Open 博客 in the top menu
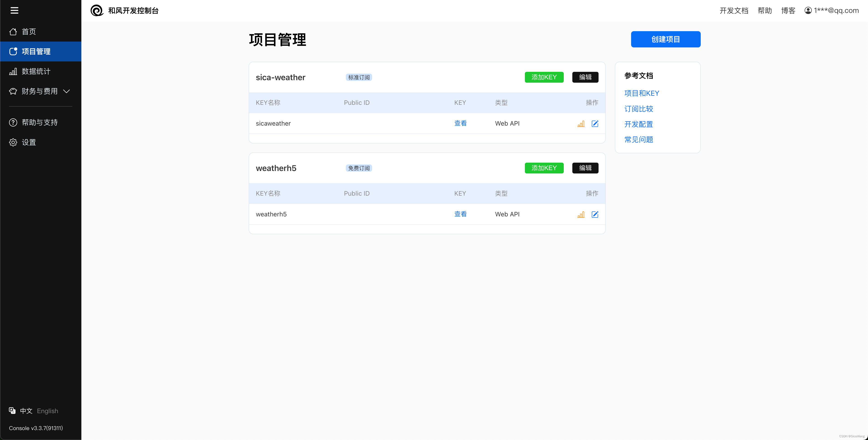 (x=788, y=10)
